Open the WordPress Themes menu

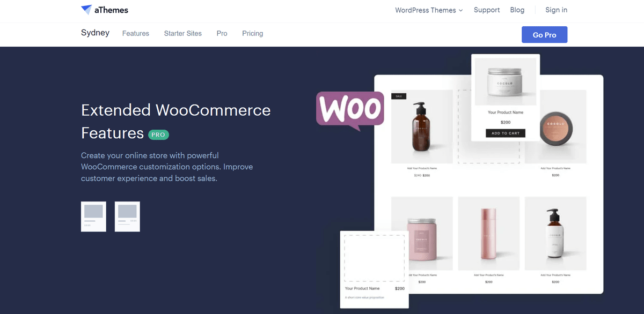[426, 10]
